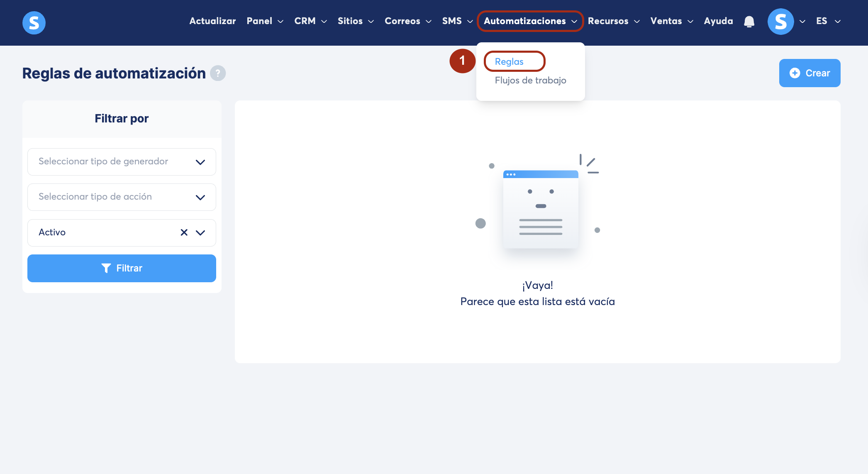Open Seleccionar tipo de acción dropdown
Viewport: 868px width, 474px height.
pos(122,197)
